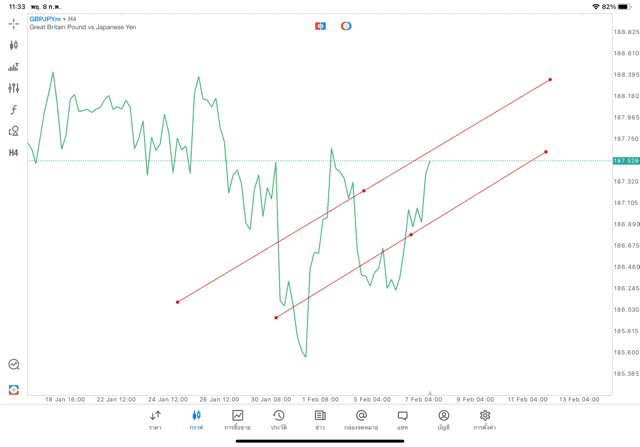Image resolution: width=640 pixels, height=447 pixels.
Task: Open the chart analytics icon at bottom-left
Action: (14, 365)
